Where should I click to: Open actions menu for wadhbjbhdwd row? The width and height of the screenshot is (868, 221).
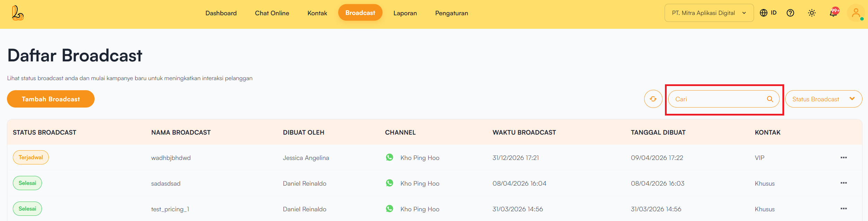click(843, 158)
